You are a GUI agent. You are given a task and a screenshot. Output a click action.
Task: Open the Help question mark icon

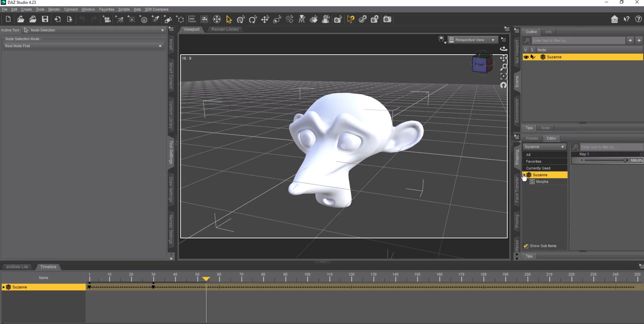tap(639, 19)
